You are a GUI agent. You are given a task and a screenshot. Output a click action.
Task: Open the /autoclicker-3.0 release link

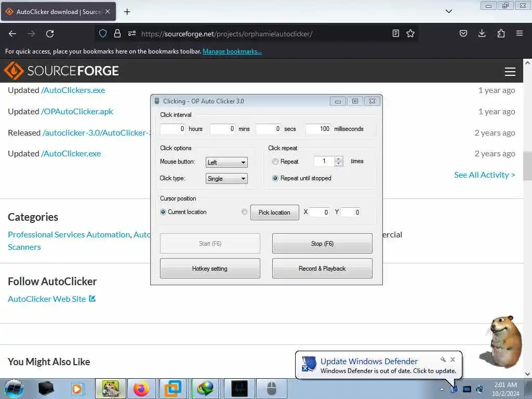coord(96,132)
